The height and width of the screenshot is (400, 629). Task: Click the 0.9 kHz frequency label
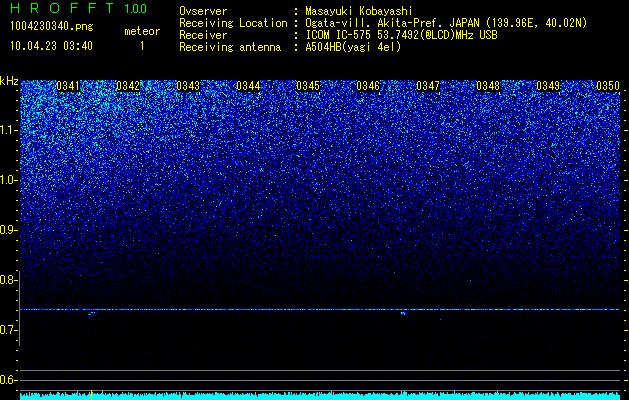pos(9,230)
